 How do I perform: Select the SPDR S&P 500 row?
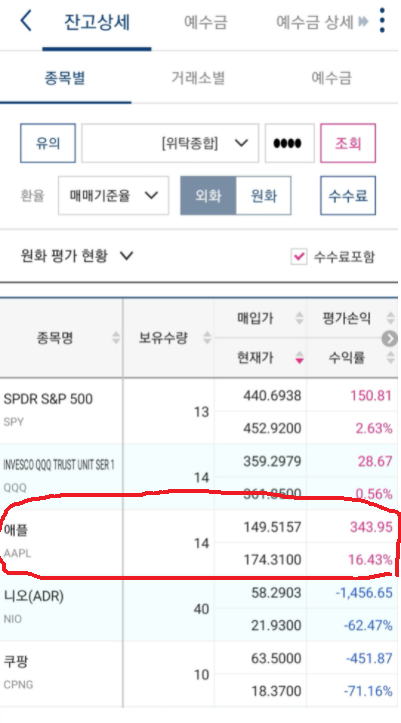[x=199, y=411]
